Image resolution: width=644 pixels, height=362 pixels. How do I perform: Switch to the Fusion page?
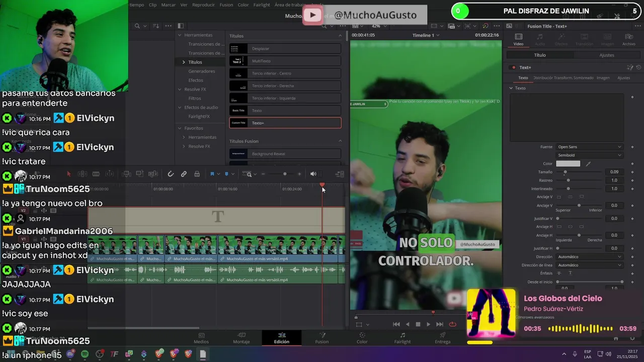(x=322, y=338)
